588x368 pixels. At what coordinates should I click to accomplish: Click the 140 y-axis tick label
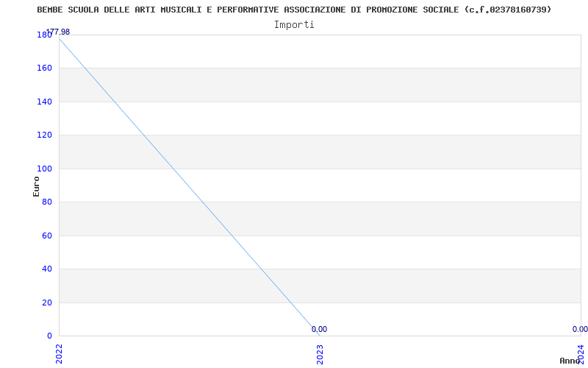44,102
